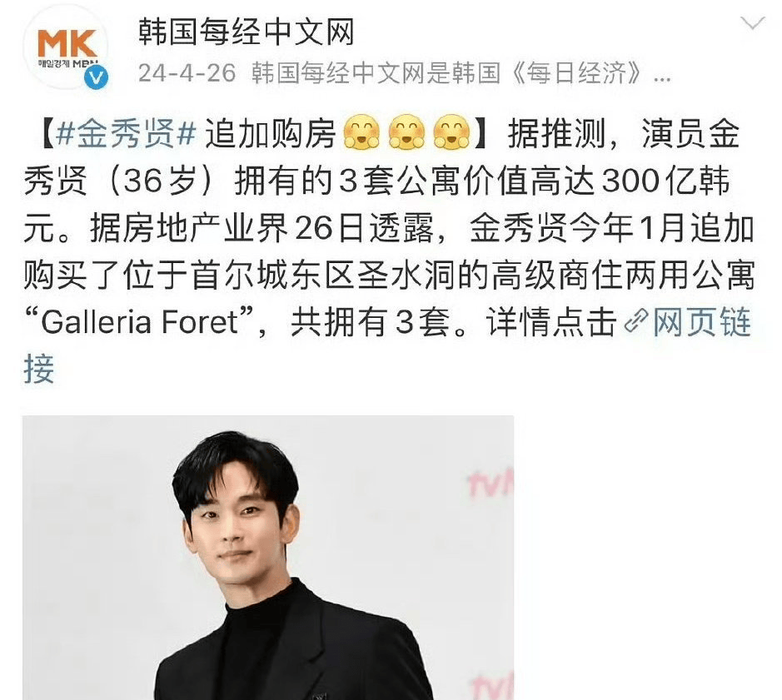Click the account description text after the date

click(447, 73)
